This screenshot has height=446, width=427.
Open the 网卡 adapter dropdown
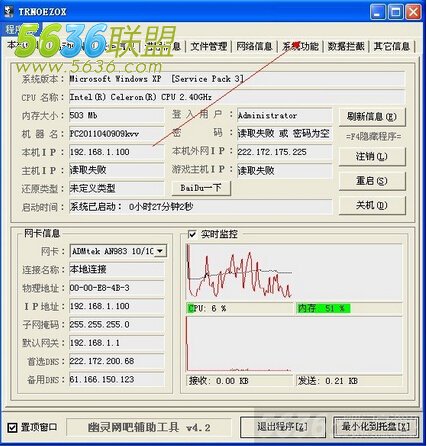(x=160, y=251)
